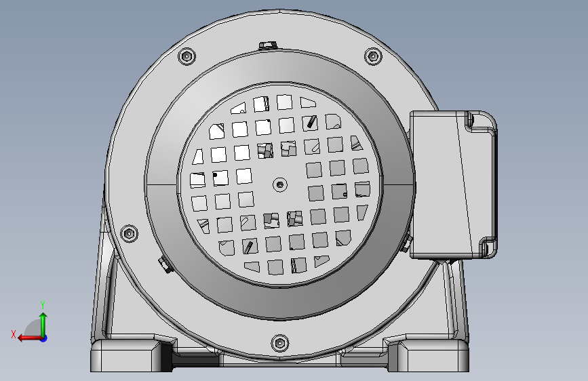
Task: Pick the fan cover clip at lower left
Action: [164, 264]
